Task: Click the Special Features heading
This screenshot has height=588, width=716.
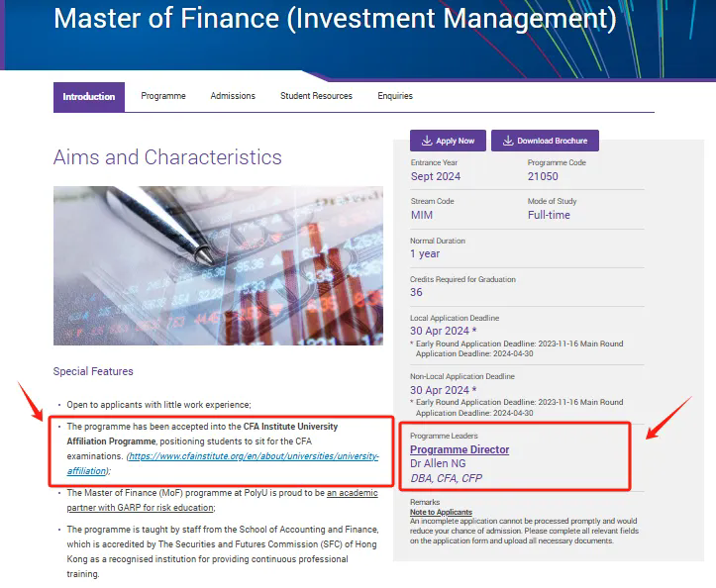Action: pos(93,371)
